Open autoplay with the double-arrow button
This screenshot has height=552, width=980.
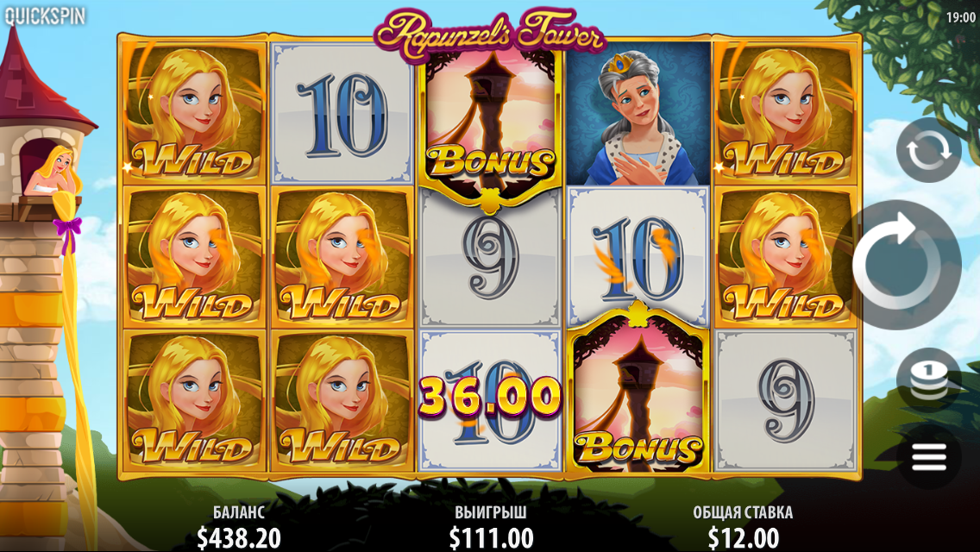[x=929, y=150]
